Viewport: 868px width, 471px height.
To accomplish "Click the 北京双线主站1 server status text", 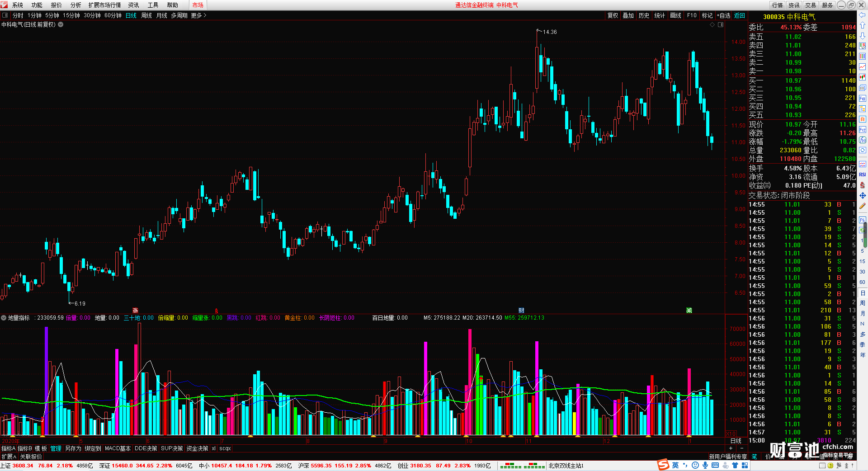I will tap(566, 466).
